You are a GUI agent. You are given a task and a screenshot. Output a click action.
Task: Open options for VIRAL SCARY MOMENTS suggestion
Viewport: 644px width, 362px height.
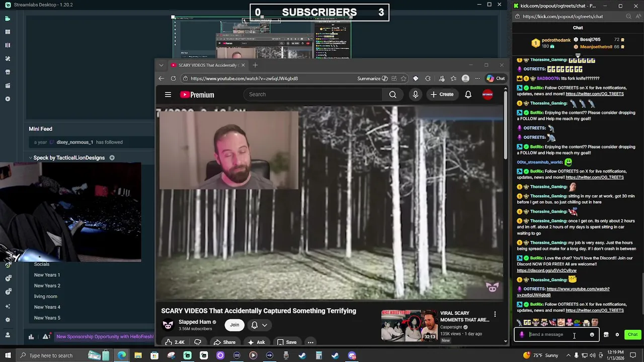tap(495, 314)
